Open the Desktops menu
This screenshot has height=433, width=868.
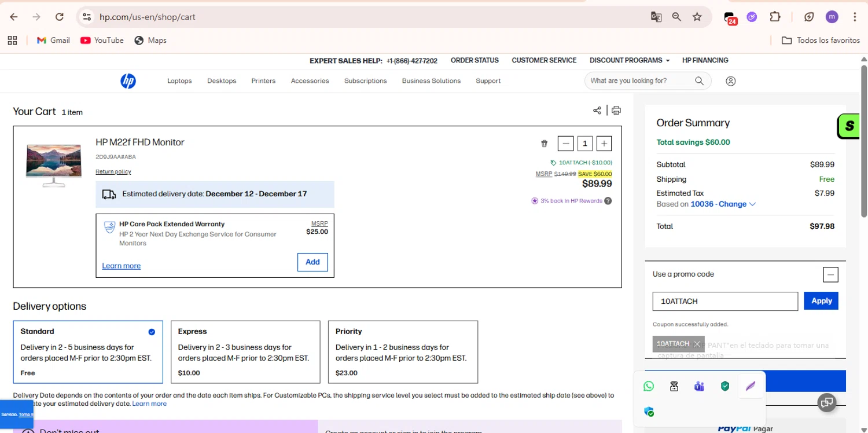pos(222,81)
